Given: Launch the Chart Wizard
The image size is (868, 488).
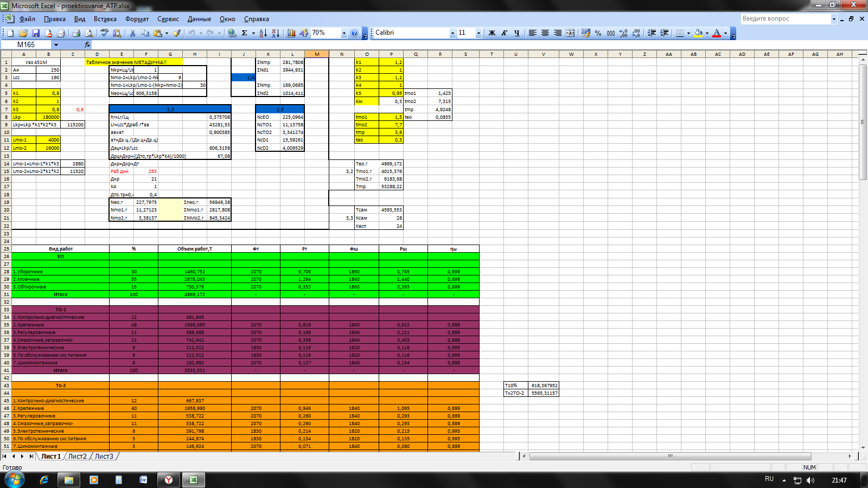Looking at the screenshot, I should pyautogui.click(x=291, y=33).
